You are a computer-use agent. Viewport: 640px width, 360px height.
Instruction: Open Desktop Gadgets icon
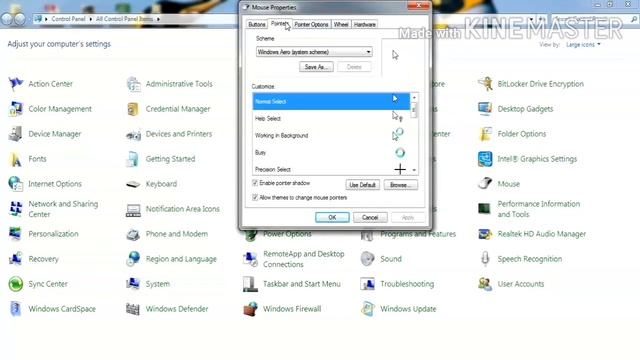485,109
